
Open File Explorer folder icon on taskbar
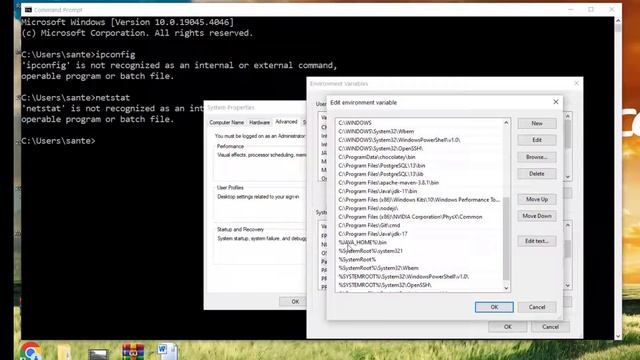click(64, 353)
